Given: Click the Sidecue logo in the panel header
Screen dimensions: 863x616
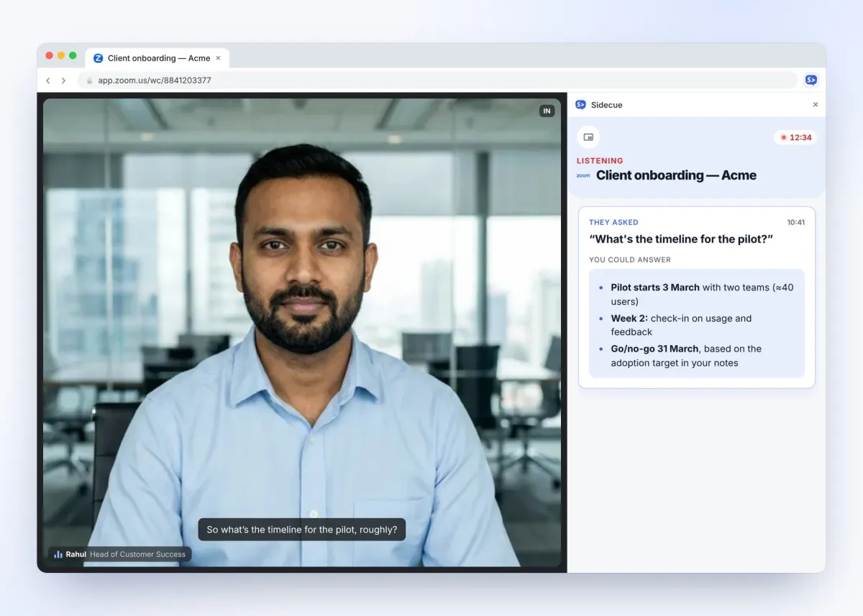Looking at the screenshot, I should [580, 105].
